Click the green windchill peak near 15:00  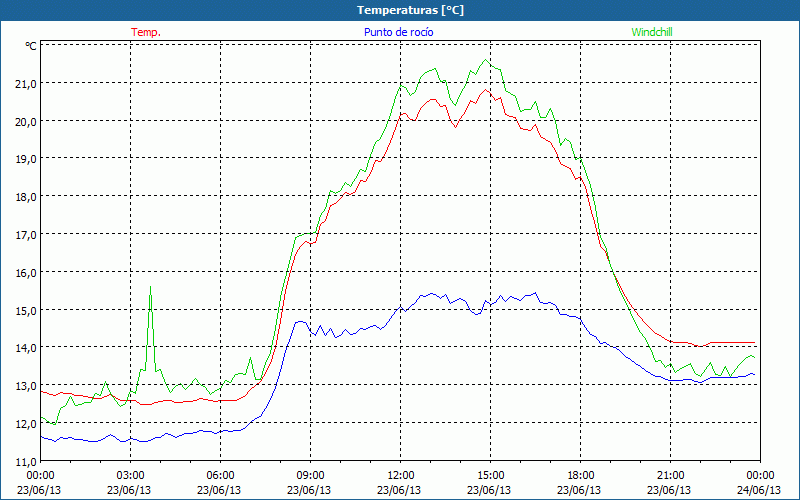pyautogui.click(x=485, y=60)
